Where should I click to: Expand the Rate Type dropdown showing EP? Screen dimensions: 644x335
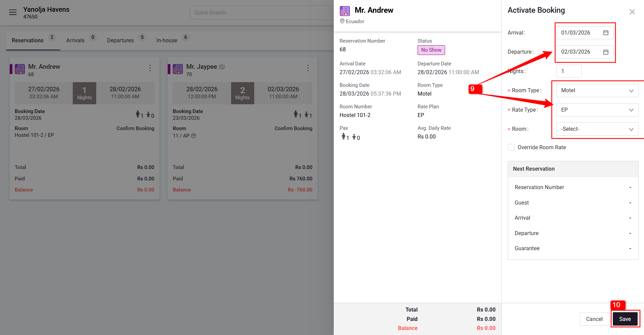(597, 110)
